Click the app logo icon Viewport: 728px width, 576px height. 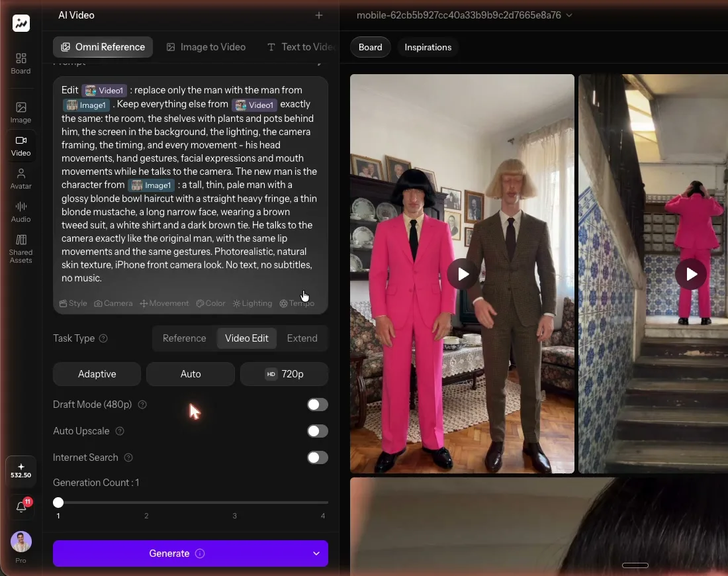(21, 23)
